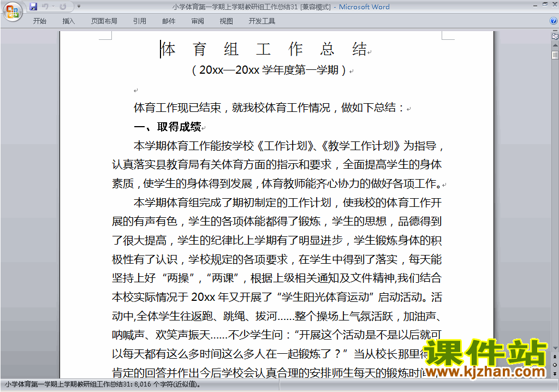Click the line starting 展的有声有色
Screen dimensions: 559x392
277,221
